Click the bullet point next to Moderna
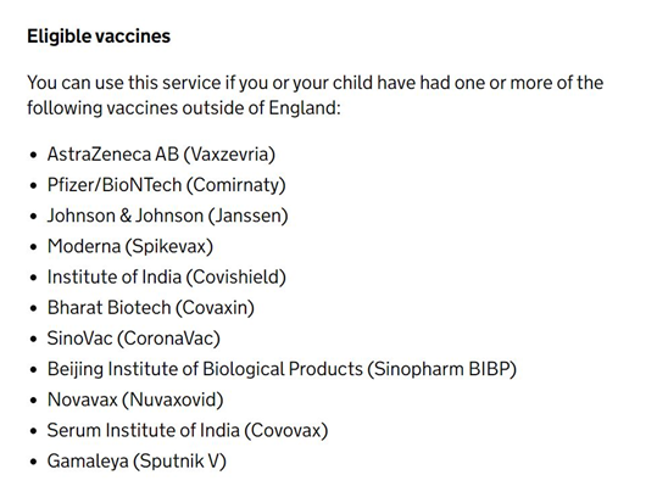Image resolution: width=656 pixels, height=503 pixels. click(34, 247)
